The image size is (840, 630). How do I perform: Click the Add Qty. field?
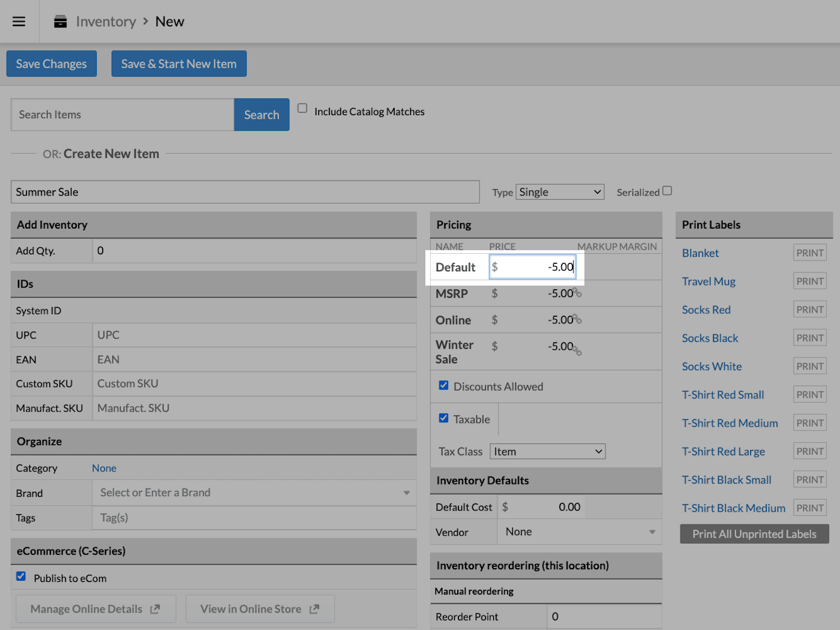coord(254,251)
